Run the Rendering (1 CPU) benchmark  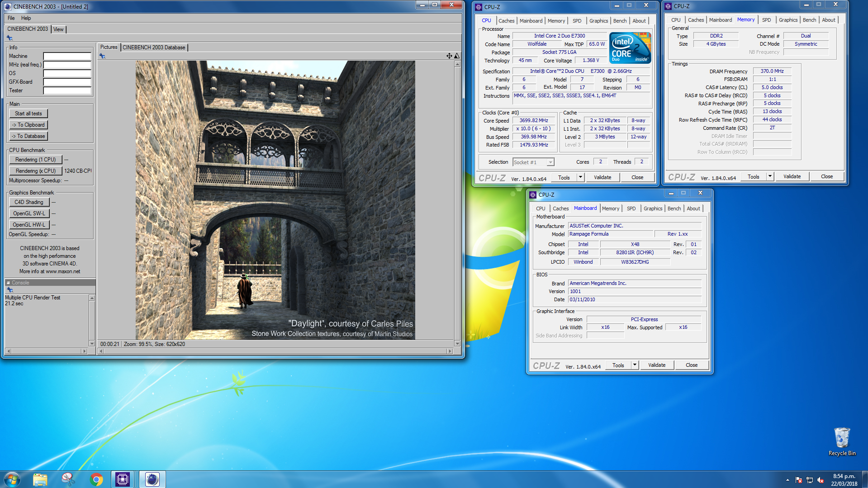click(x=35, y=160)
